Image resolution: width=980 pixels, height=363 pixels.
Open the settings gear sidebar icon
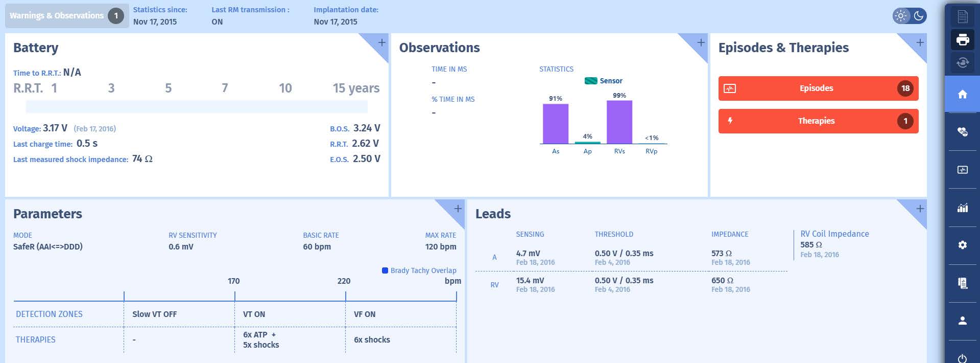(962, 245)
